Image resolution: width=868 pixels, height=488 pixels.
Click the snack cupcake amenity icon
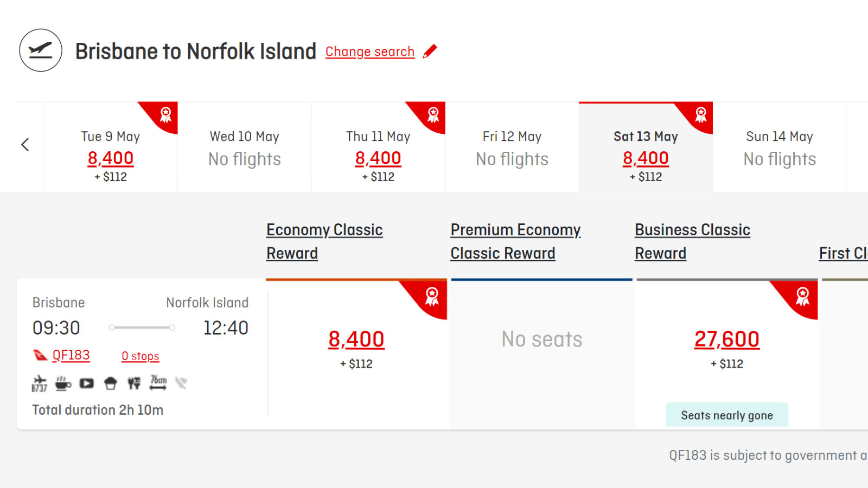point(111,383)
